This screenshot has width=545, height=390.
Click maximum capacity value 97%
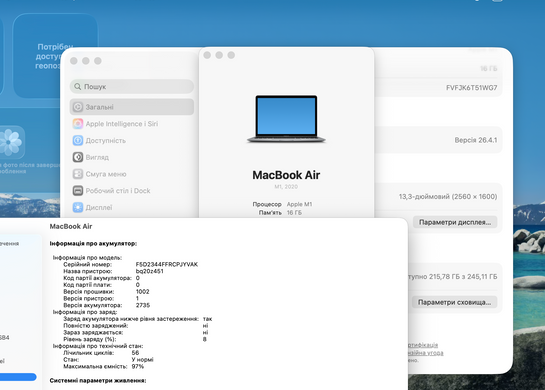tap(138, 366)
